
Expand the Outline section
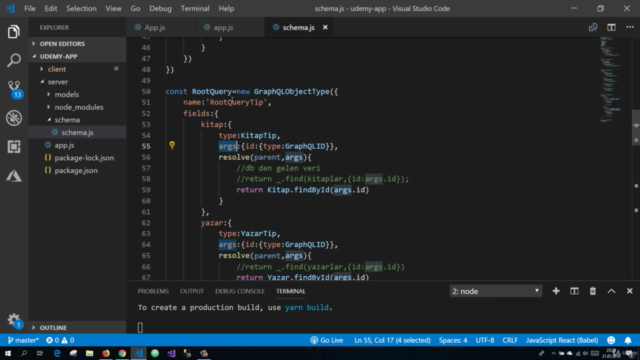coord(77,327)
